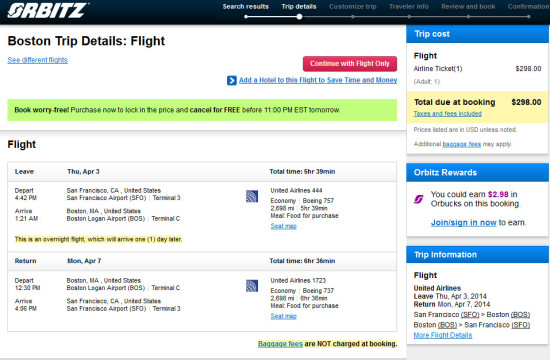
Task: Click the purple Orbucks rewards icon
Action: pyautogui.click(x=418, y=199)
